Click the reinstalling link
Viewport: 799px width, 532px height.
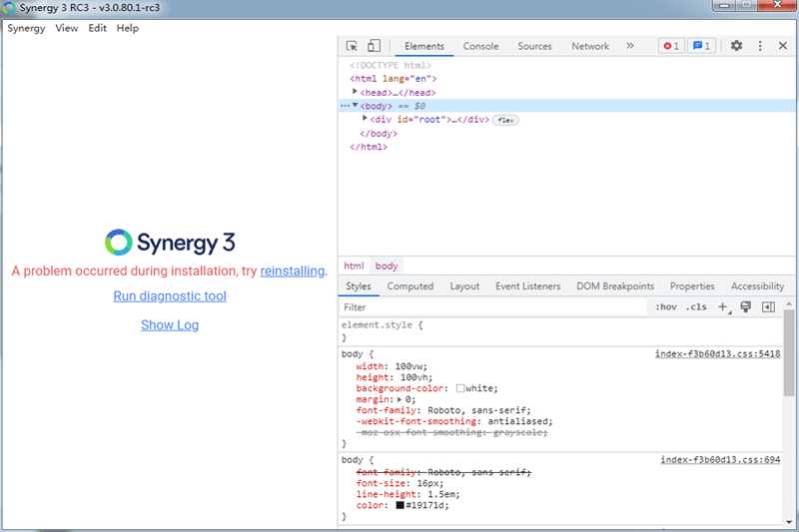point(293,270)
